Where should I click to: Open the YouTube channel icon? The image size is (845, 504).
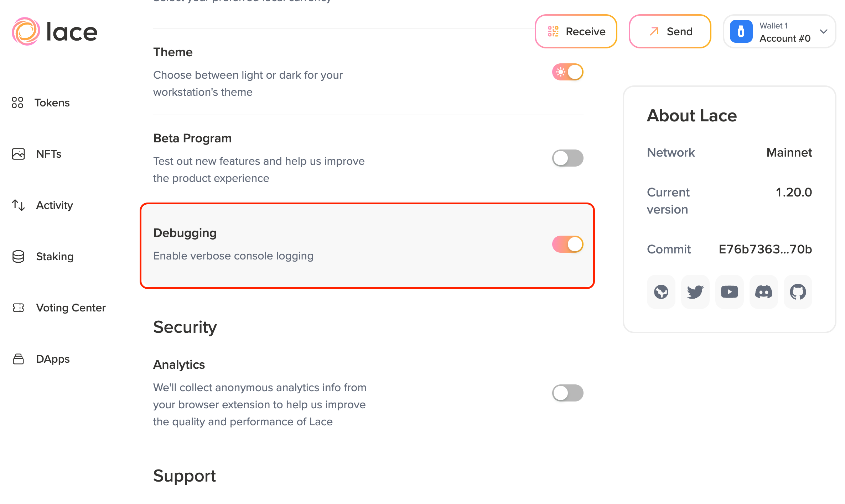729,292
